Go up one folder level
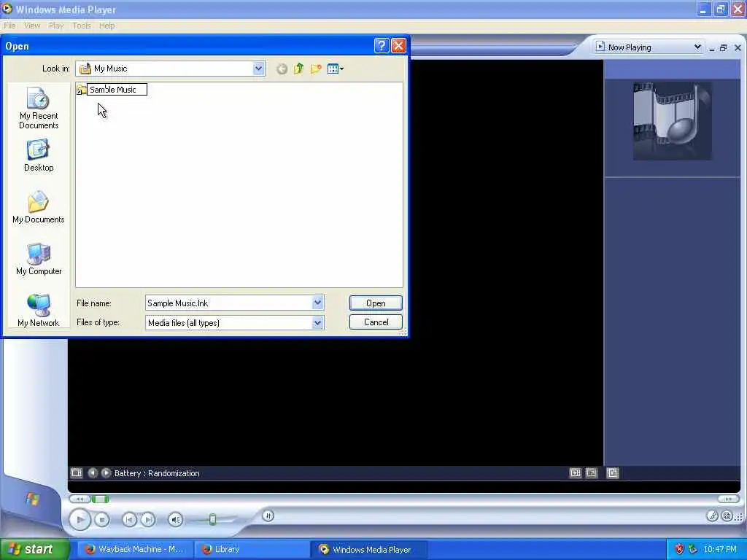The height and width of the screenshot is (560, 747). click(x=298, y=69)
